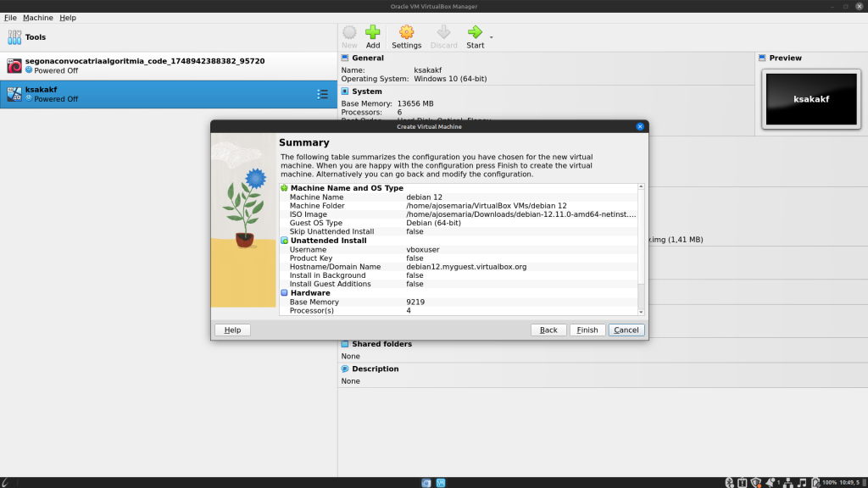868x488 pixels.
Task: Select the Machine Name row 'debian 12'
Action: coord(459,197)
